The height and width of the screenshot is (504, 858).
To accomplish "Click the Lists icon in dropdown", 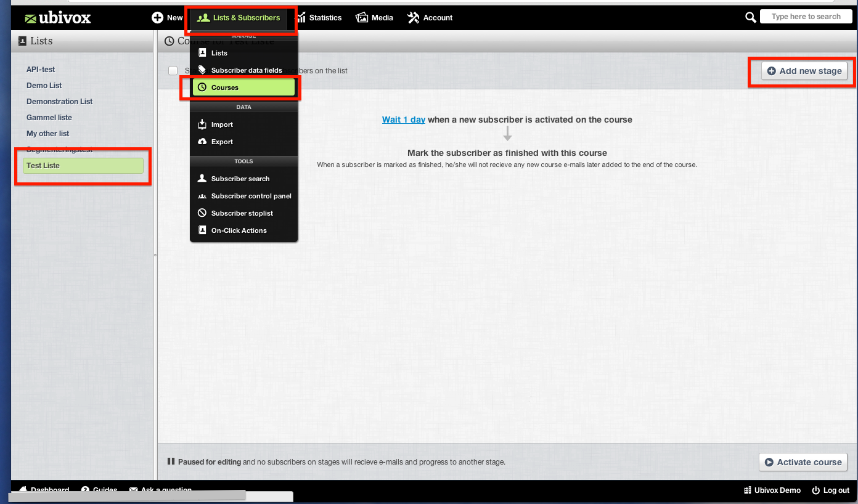I will click(x=202, y=53).
